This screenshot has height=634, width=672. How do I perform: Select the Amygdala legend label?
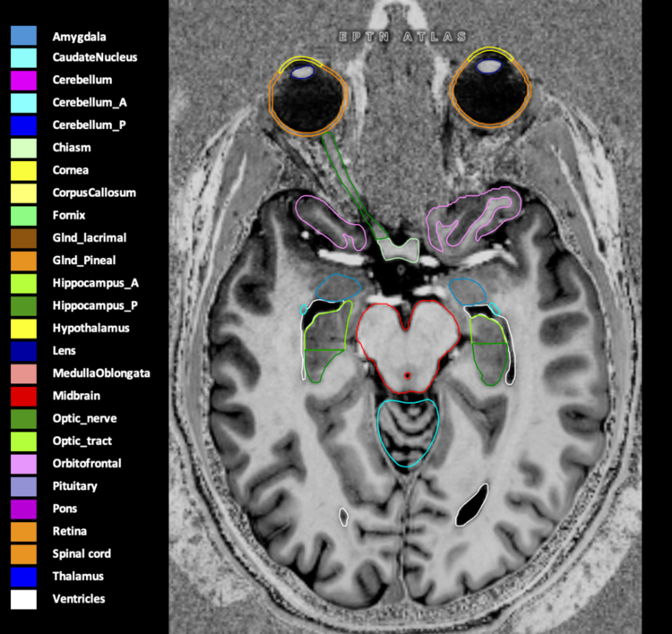coord(79,37)
